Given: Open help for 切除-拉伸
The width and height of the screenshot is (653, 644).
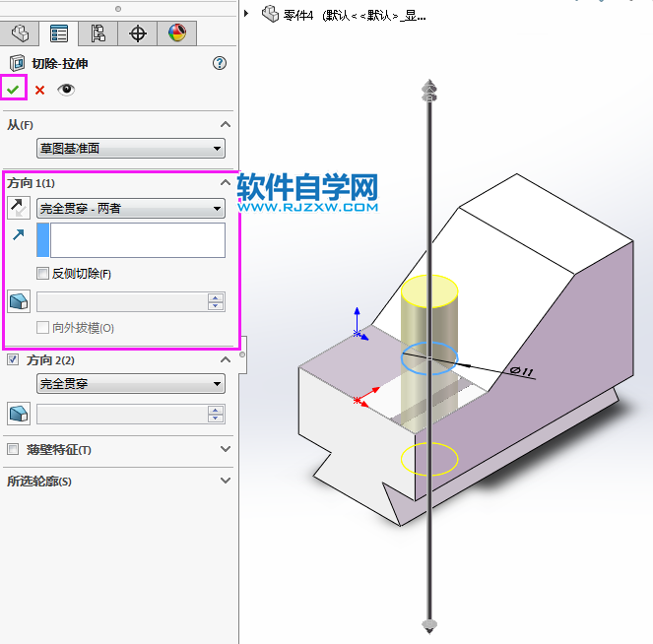Looking at the screenshot, I should (220, 63).
